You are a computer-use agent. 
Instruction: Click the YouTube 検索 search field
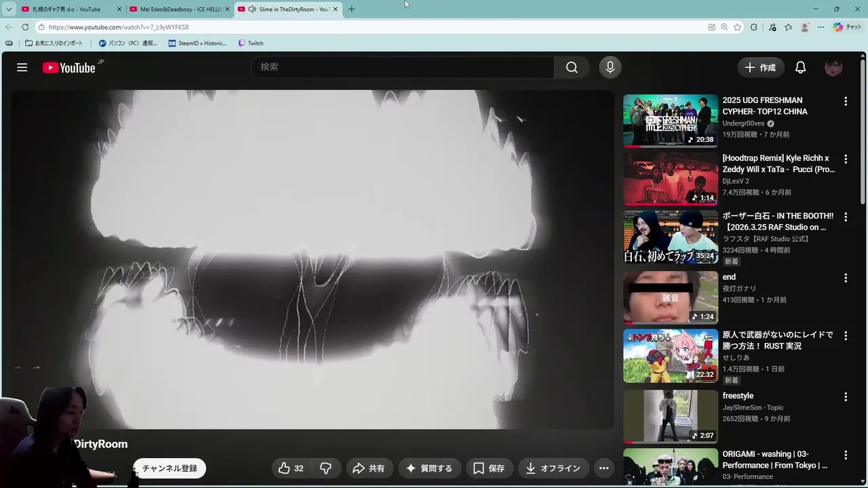pyautogui.click(x=403, y=67)
